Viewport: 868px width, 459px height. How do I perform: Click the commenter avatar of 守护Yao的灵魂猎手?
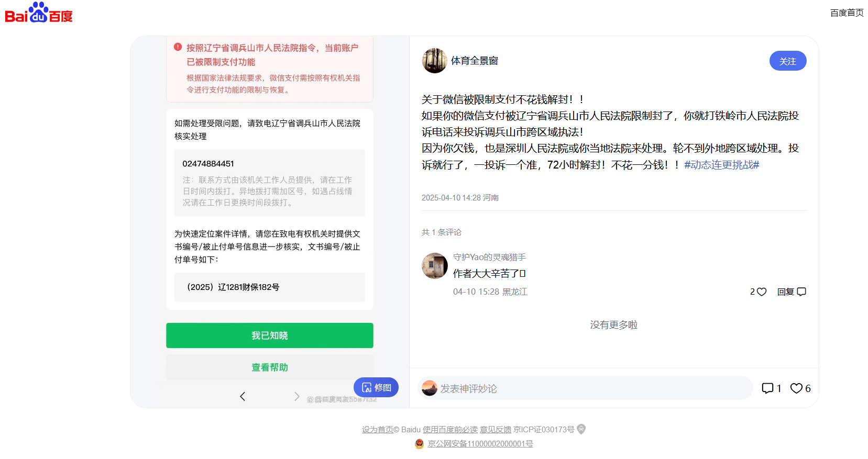coord(434,266)
